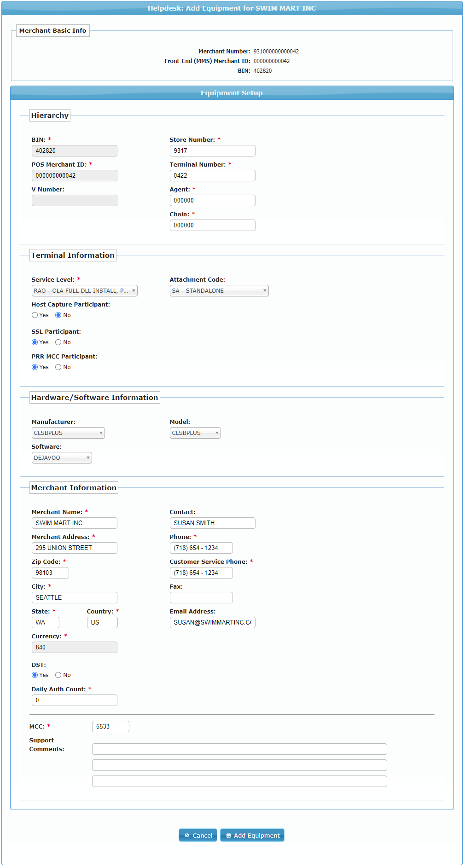Focus the Terminal Number field
Screen dimensions: 465x868
click(212, 176)
